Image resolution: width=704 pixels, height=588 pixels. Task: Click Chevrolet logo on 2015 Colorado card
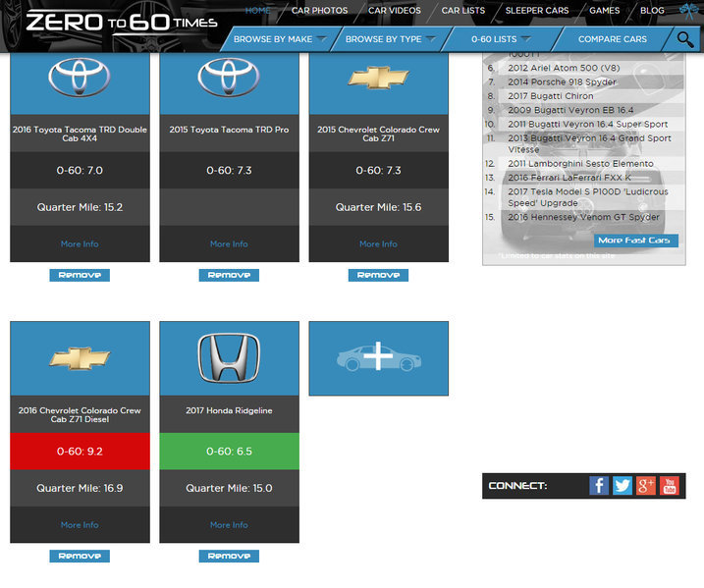click(378, 78)
